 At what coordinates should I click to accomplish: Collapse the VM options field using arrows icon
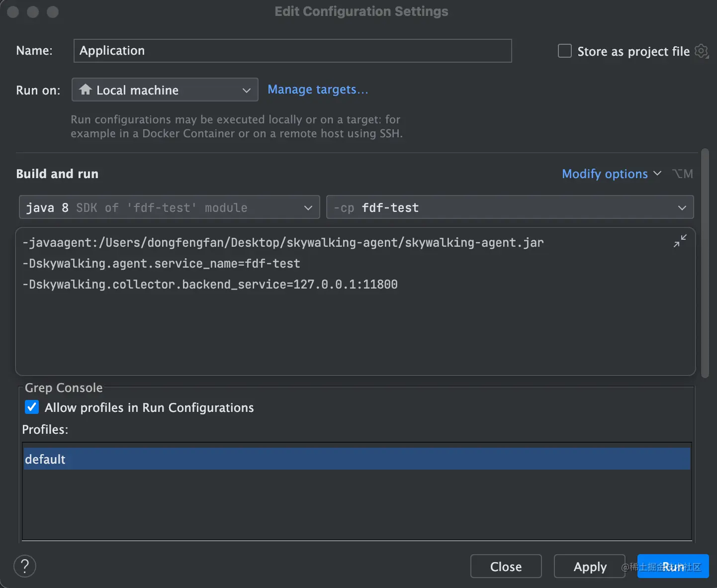pos(680,241)
